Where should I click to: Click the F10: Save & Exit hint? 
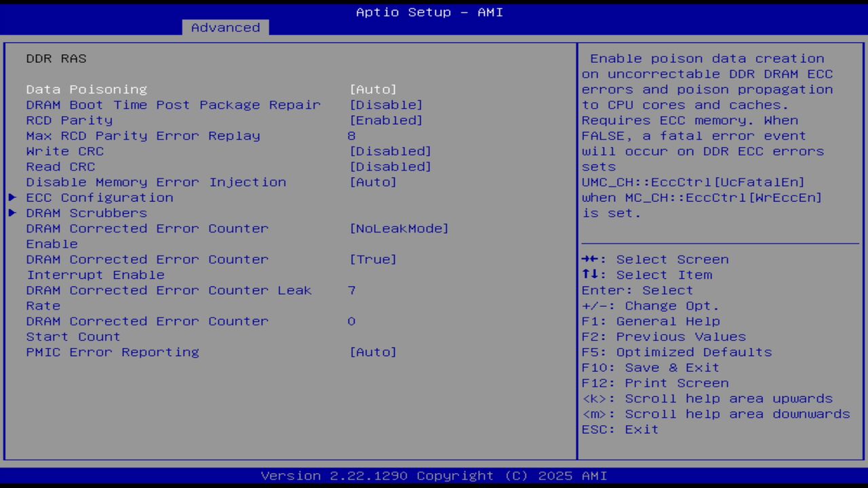click(651, 367)
